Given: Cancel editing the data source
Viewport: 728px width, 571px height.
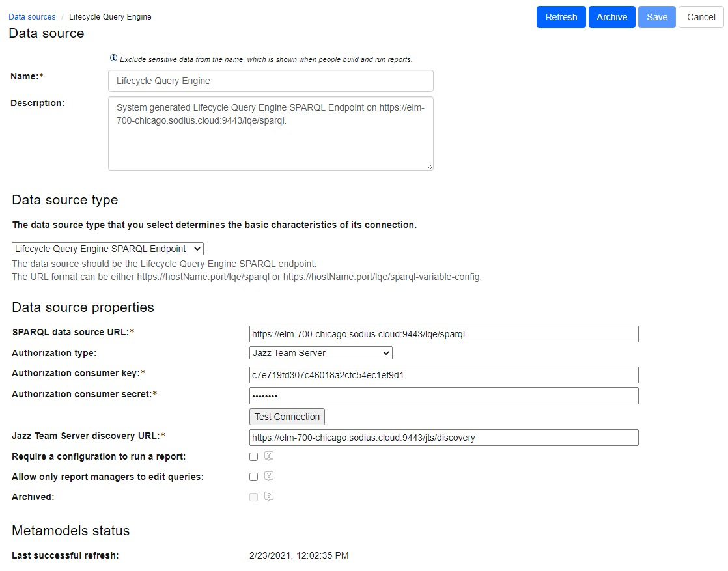Looking at the screenshot, I should 701,17.
